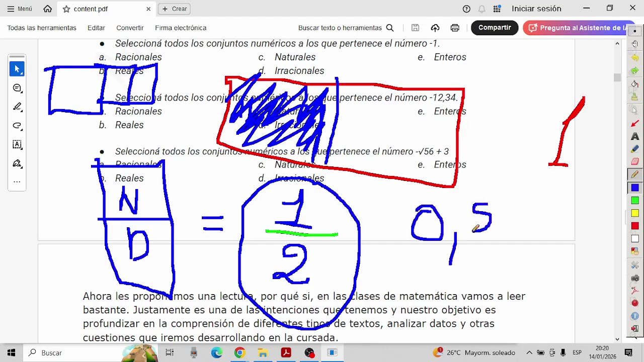This screenshot has width=644, height=362.
Task: Open the sign pen tool in sidebar
Action: [17, 163]
